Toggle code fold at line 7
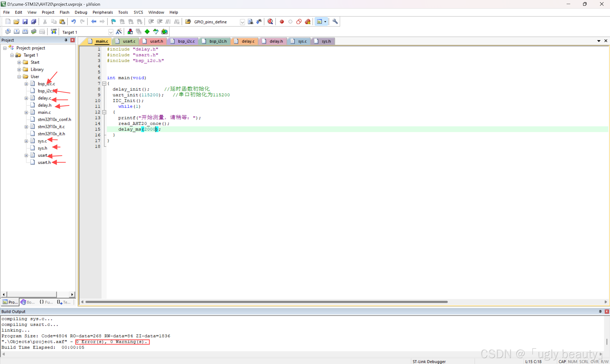 pyautogui.click(x=104, y=84)
